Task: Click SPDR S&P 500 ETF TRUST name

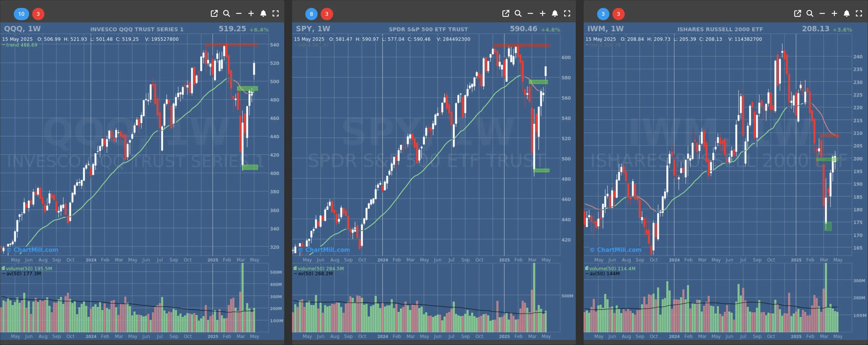Action: point(428,29)
